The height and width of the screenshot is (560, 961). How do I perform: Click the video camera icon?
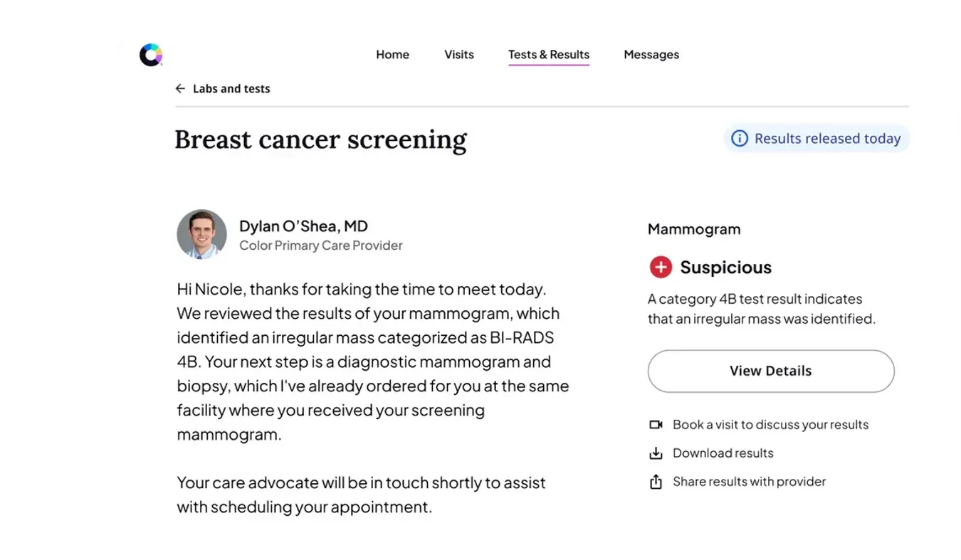656,425
